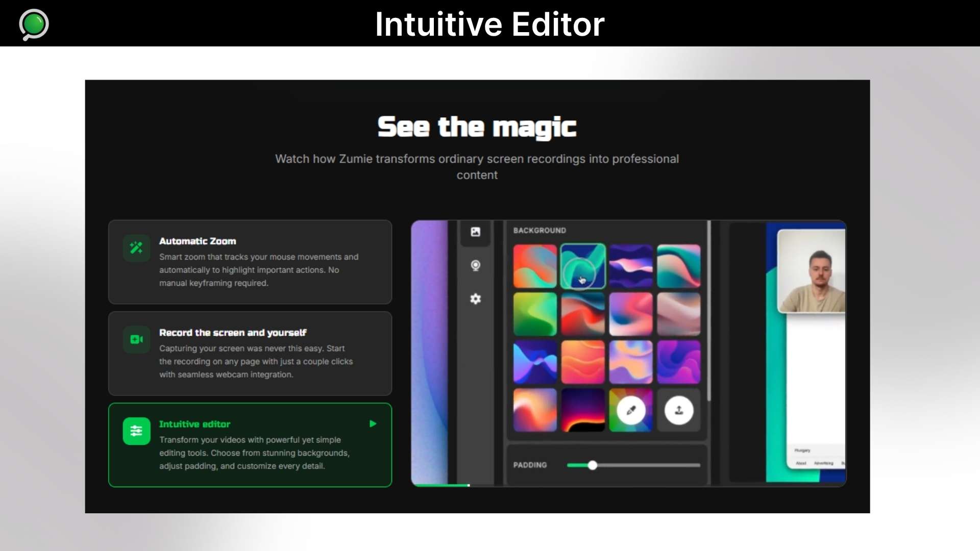Choose the green gradient background swatch
The height and width of the screenshot is (551, 980).
(x=535, y=314)
